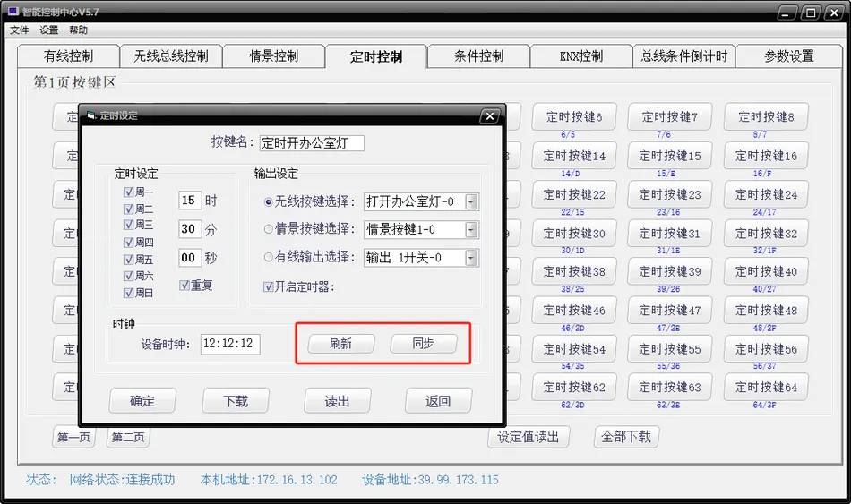Switch to the 参数设置 tab

coord(789,56)
